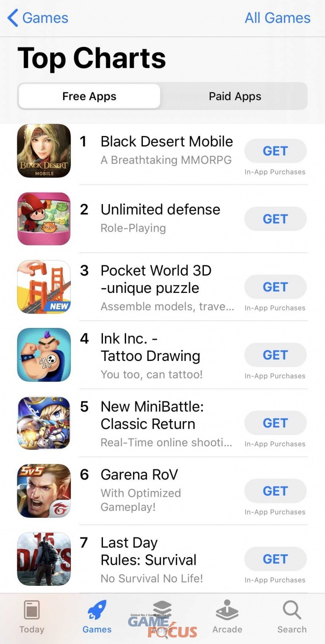
Task: Select the Free Apps segment
Action: tap(89, 96)
